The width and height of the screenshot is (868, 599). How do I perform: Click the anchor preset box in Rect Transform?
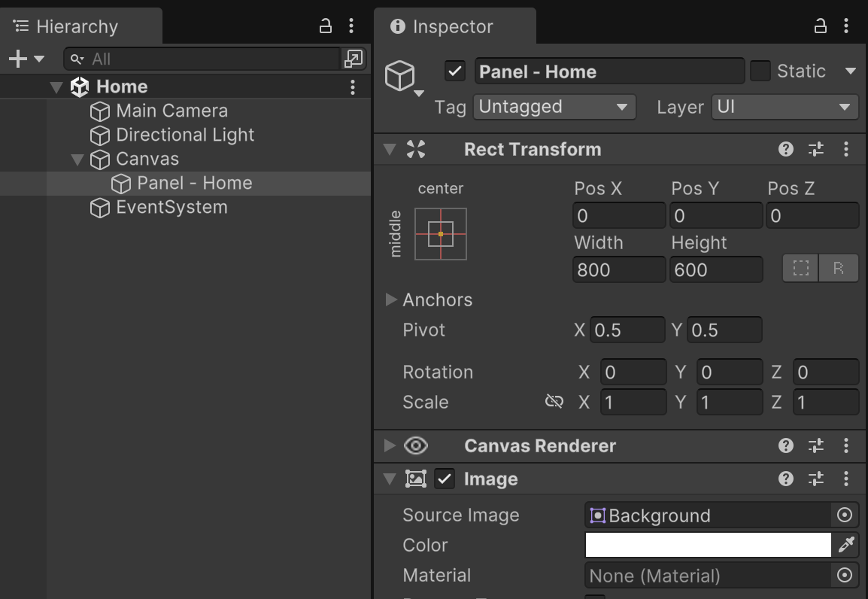coord(441,234)
